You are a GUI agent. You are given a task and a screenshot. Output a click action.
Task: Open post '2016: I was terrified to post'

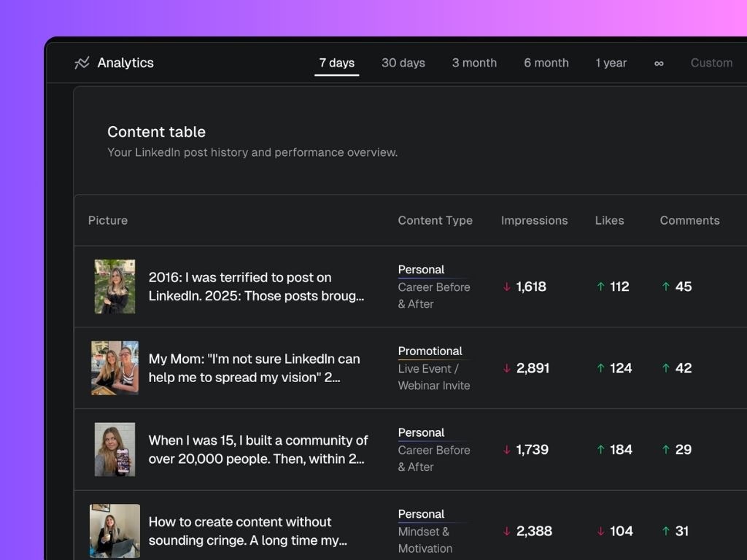(x=256, y=287)
